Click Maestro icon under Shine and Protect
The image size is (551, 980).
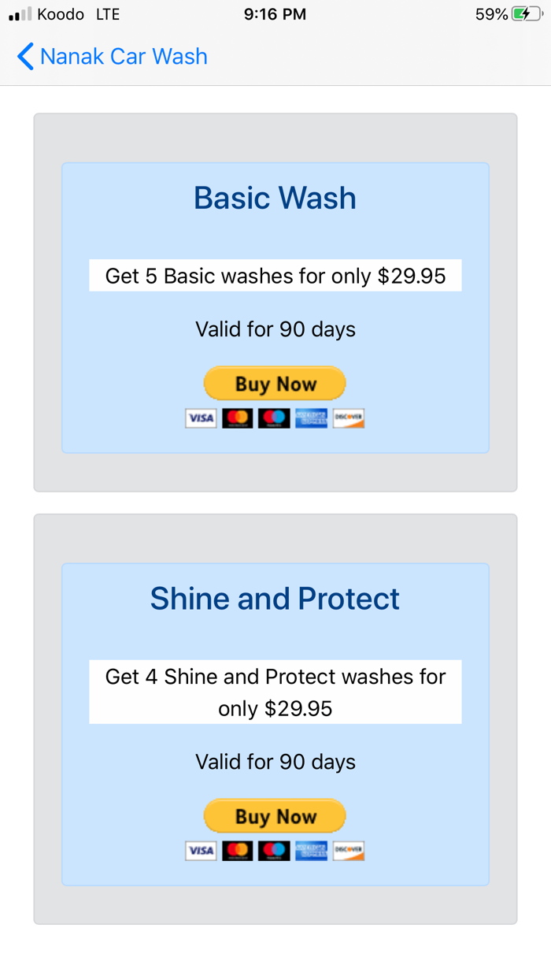click(x=274, y=851)
